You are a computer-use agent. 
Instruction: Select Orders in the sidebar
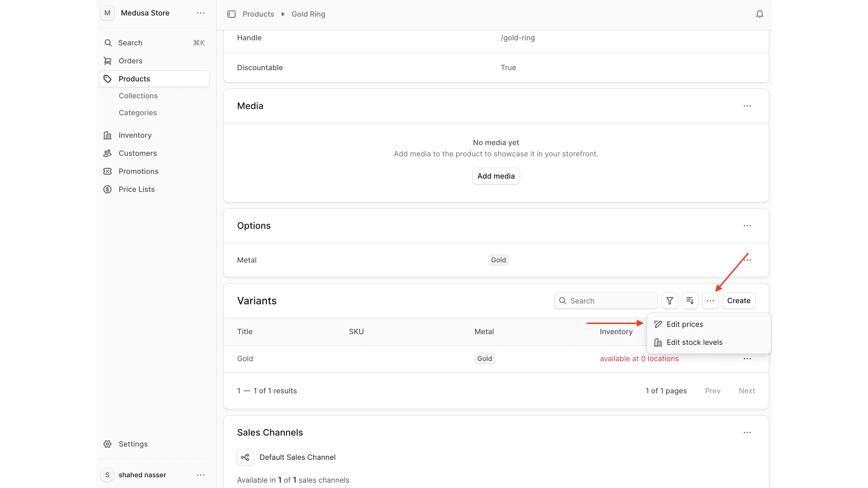pos(131,61)
